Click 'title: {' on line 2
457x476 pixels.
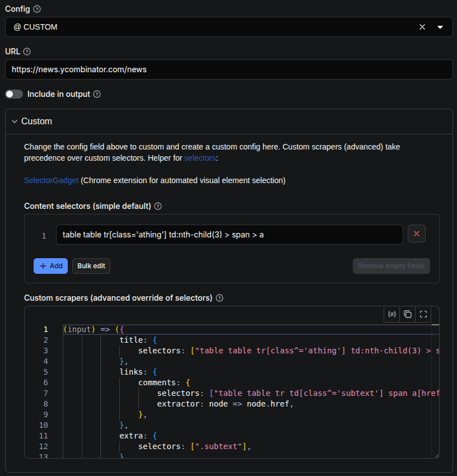(x=138, y=340)
